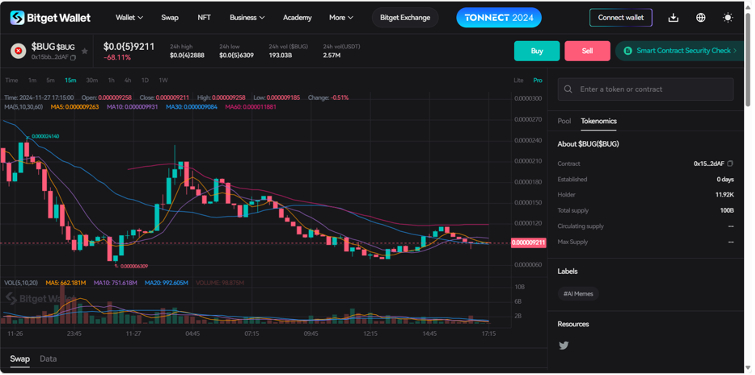
Task: Switch chart to Lite mode
Action: coord(518,80)
